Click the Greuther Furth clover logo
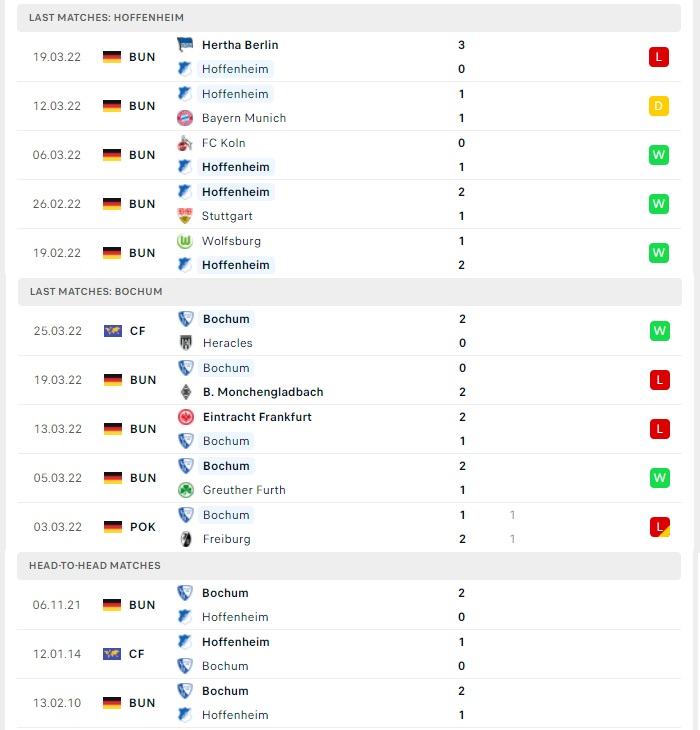Image resolution: width=700 pixels, height=730 pixels. [x=186, y=490]
